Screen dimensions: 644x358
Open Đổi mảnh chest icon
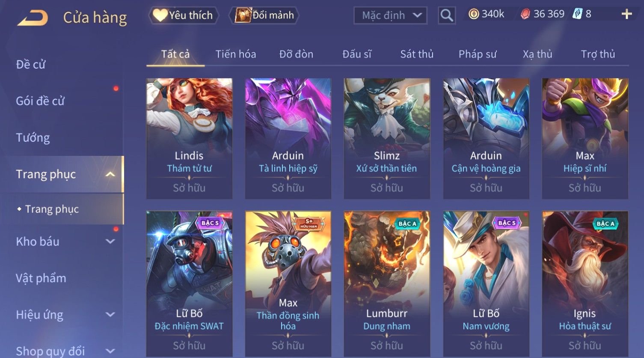[243, 15]
